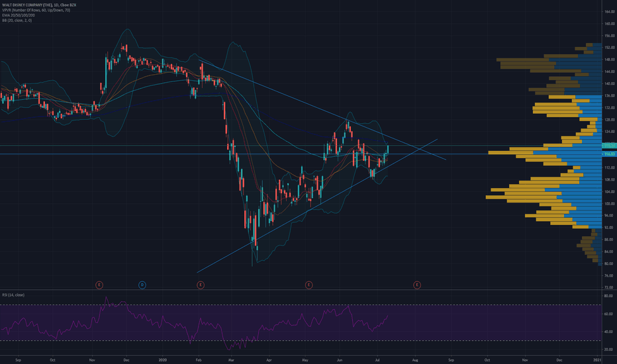Click the RSI scale 20.00 label
This screenshot has width=617, height=364.
click(x=609, y=349)
